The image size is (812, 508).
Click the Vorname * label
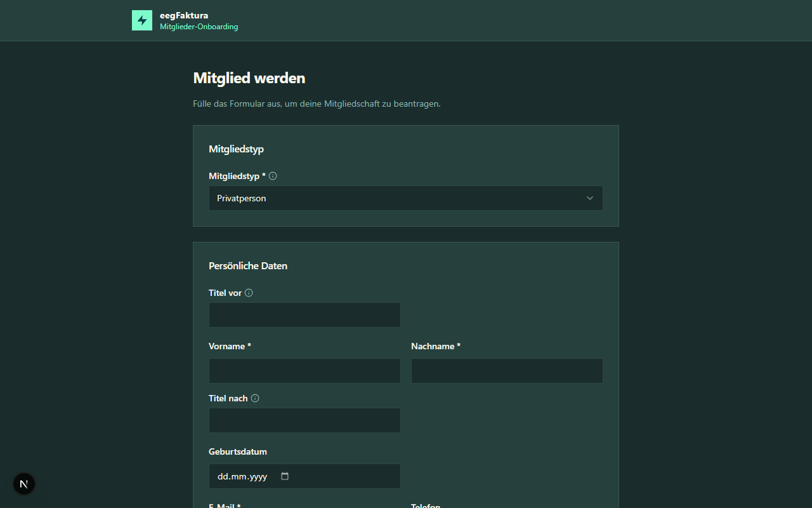point(230,346)
